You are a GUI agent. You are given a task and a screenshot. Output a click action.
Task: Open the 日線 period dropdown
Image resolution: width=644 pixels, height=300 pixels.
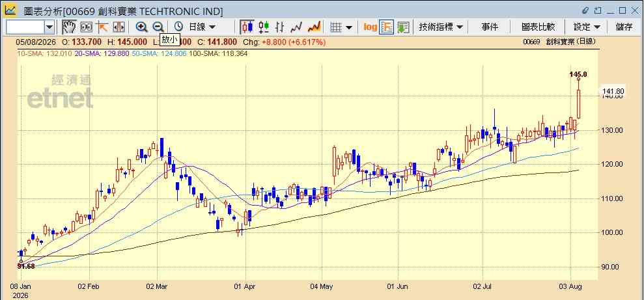click(x=202, y=27)
